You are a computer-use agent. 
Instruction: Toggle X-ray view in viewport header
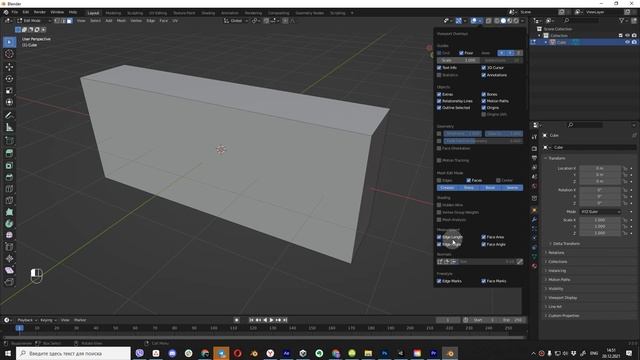(489, 20)
